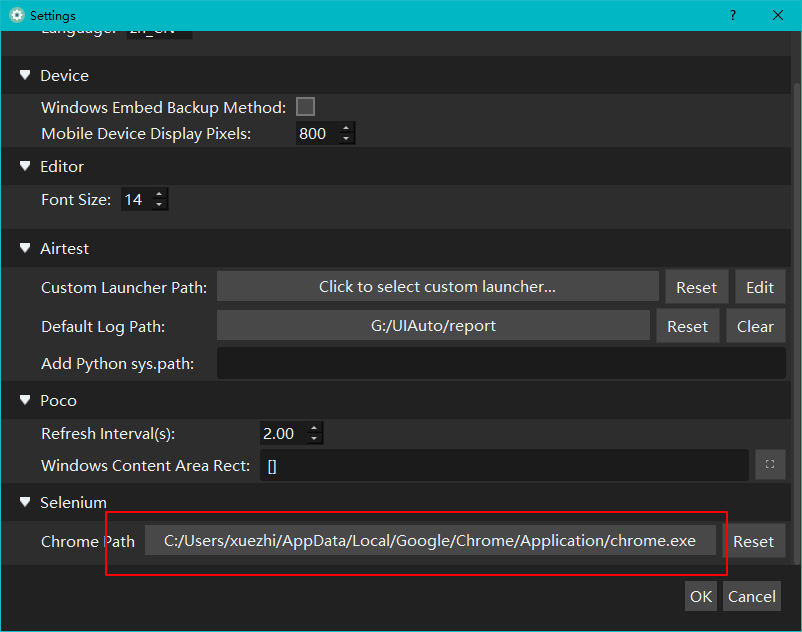802x632 pixels.
Task: Reset the Default Log Path
Action: coord(687,326)
